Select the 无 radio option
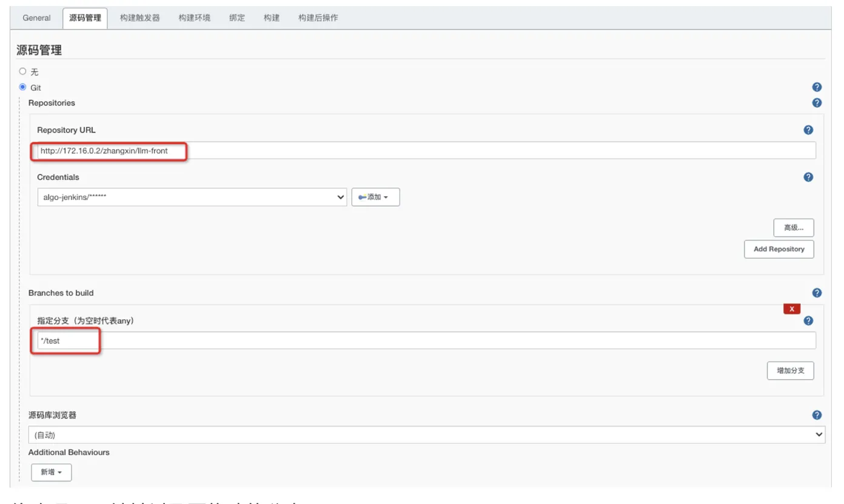 pyautogui.click(x=22, y=71)
